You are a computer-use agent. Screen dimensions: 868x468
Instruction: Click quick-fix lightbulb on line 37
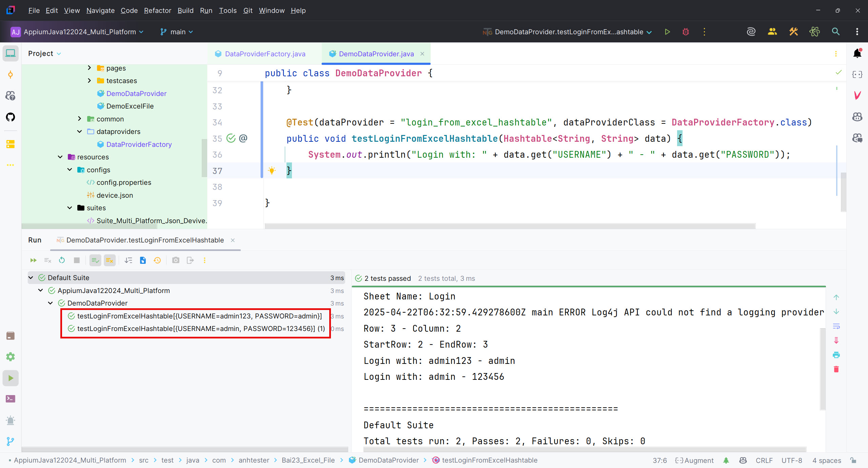coord(272,171)
